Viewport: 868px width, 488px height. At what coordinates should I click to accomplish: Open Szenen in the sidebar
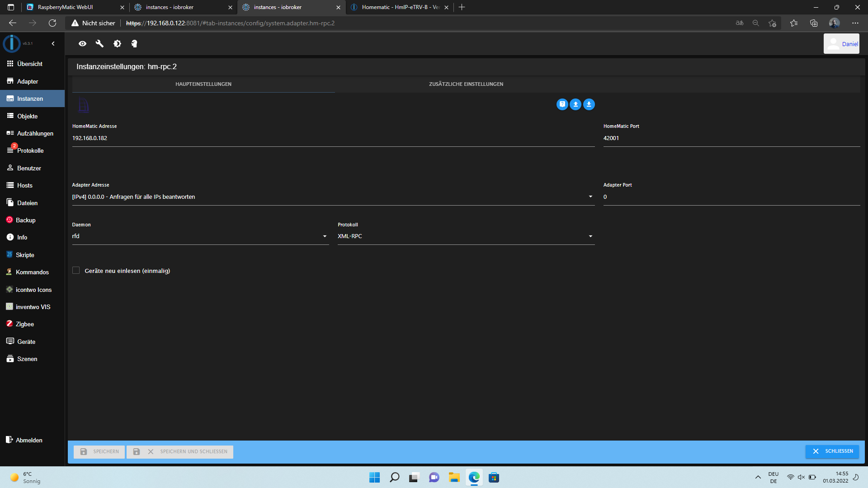click(x=32, y=359)
